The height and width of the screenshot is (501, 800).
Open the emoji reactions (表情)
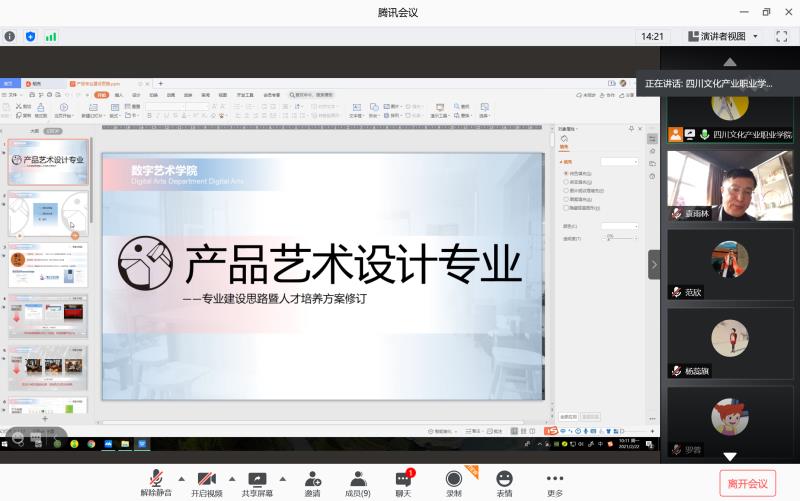[x=504, y=483]
